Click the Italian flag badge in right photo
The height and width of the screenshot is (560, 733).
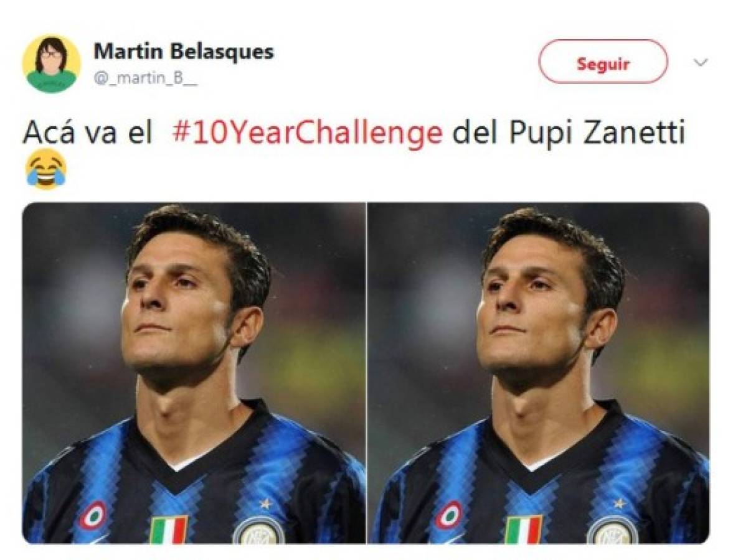coord(523,528)
